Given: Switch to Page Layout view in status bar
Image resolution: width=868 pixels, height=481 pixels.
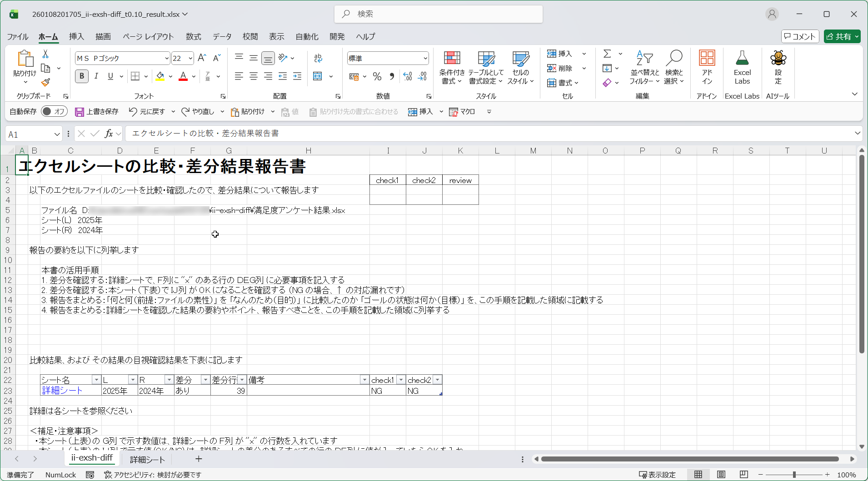Looking at the screenshot, I should pyautogui.click(x=721, y=475).
